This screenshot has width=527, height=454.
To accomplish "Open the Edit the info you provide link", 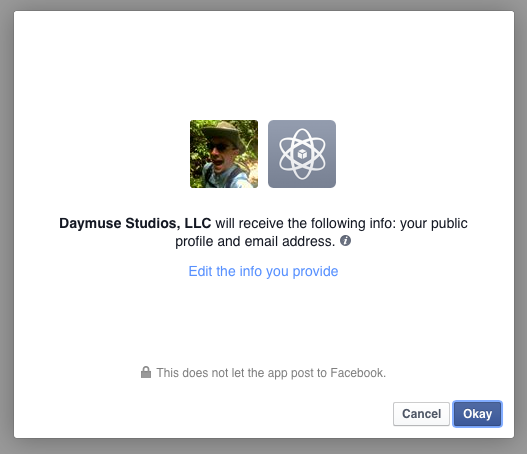I will (263, 271).
